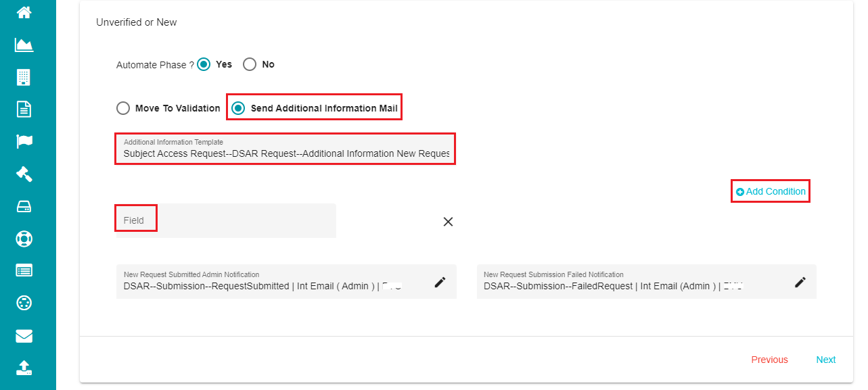This screenshot has height=390, width=868.
Task: Edit New Request Submission Failed Notification
Action: click(800, 283)
